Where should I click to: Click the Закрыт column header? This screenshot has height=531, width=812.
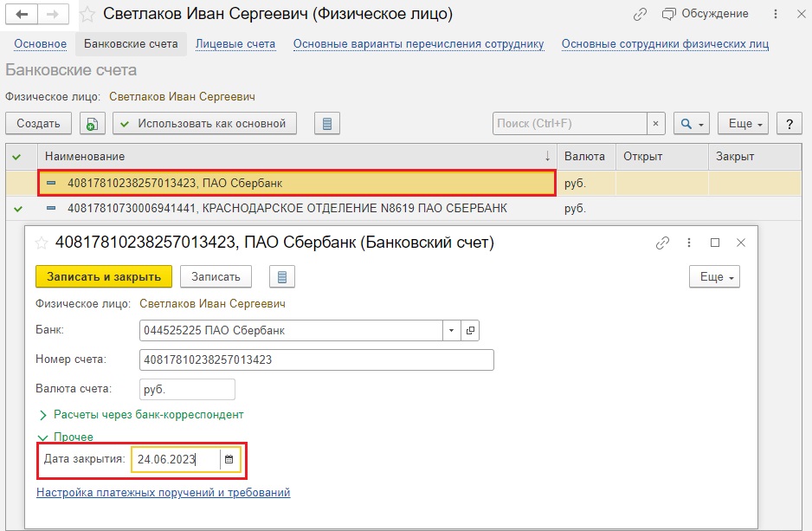coord(755,157)
